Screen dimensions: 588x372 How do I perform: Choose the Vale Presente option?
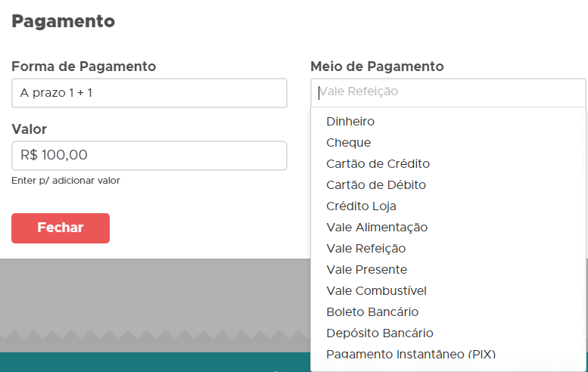coord(366,269)
